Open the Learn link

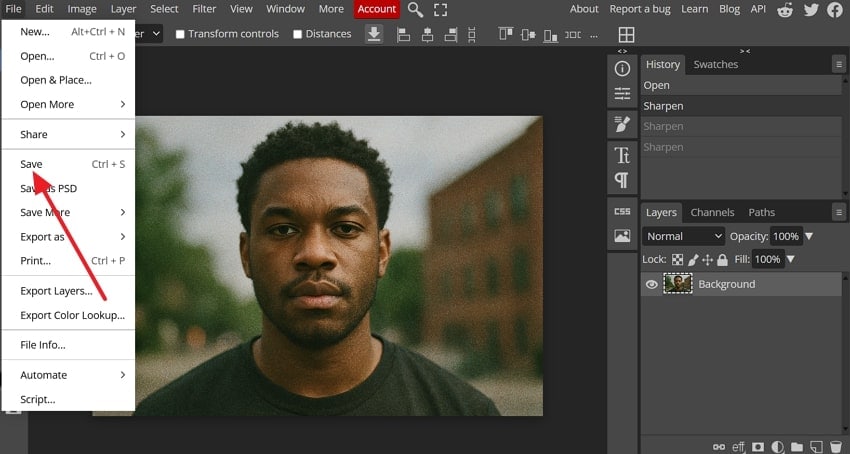tap(694, 9)
